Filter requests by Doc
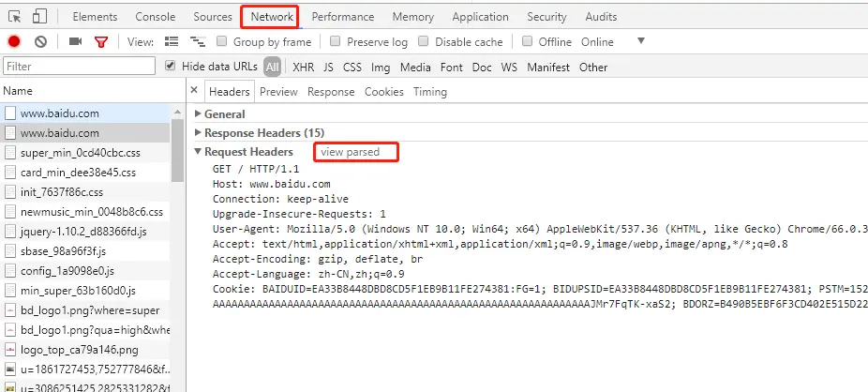The image size is (868, 392). point(482,67)
